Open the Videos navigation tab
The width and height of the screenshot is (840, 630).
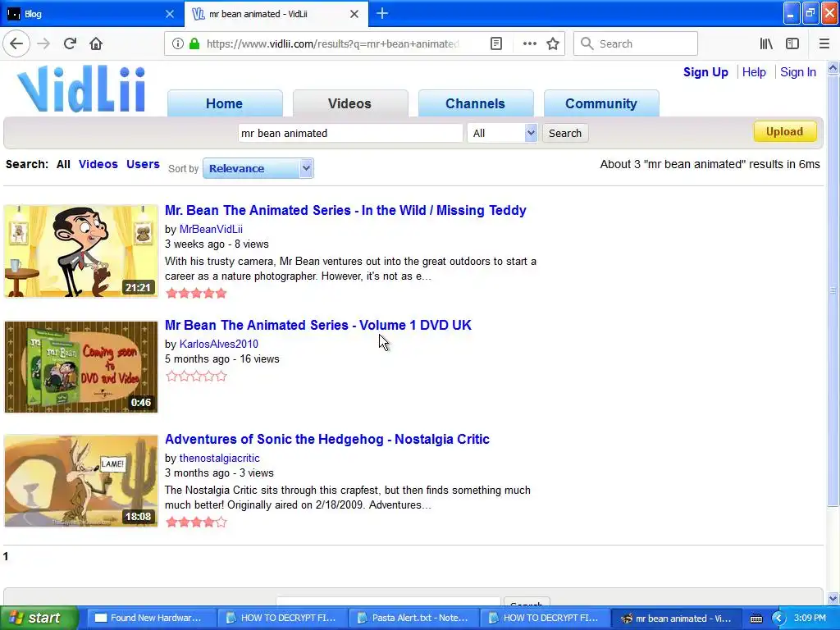click(349, 103)
